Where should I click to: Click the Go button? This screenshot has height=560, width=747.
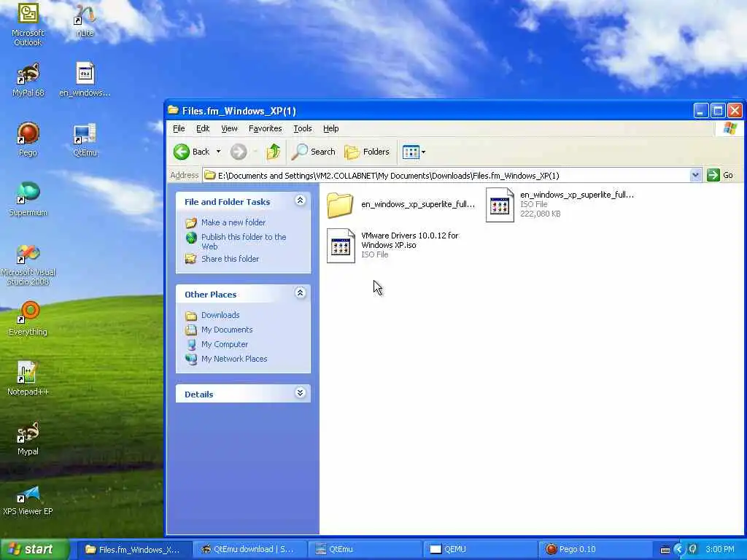point(720,175)
